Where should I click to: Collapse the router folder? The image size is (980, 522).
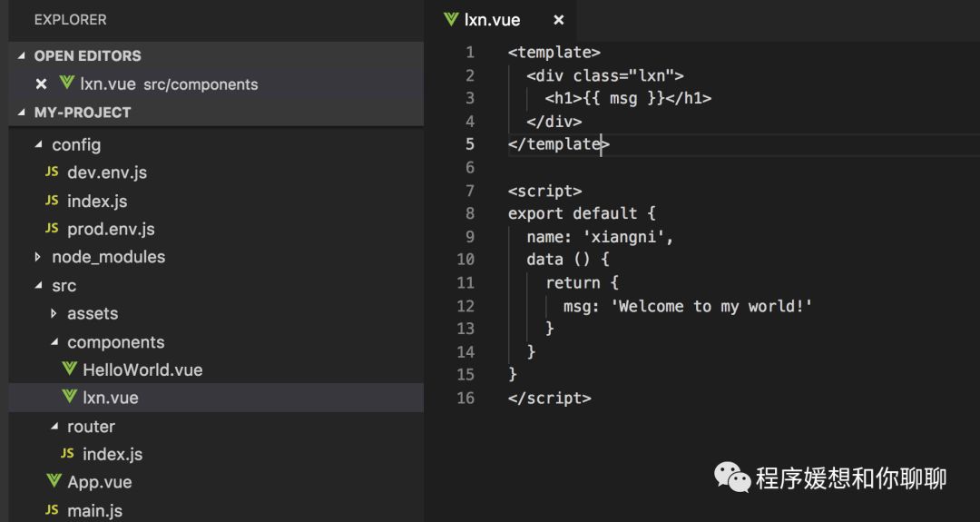(54, 426)
